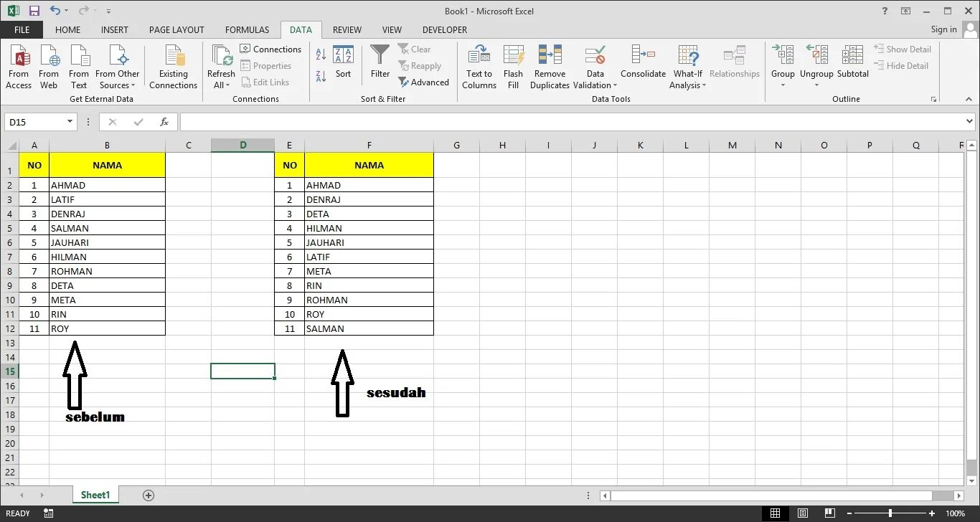Select column D header
The height and width of the screenshot is (522, 980).
point(242,146)
